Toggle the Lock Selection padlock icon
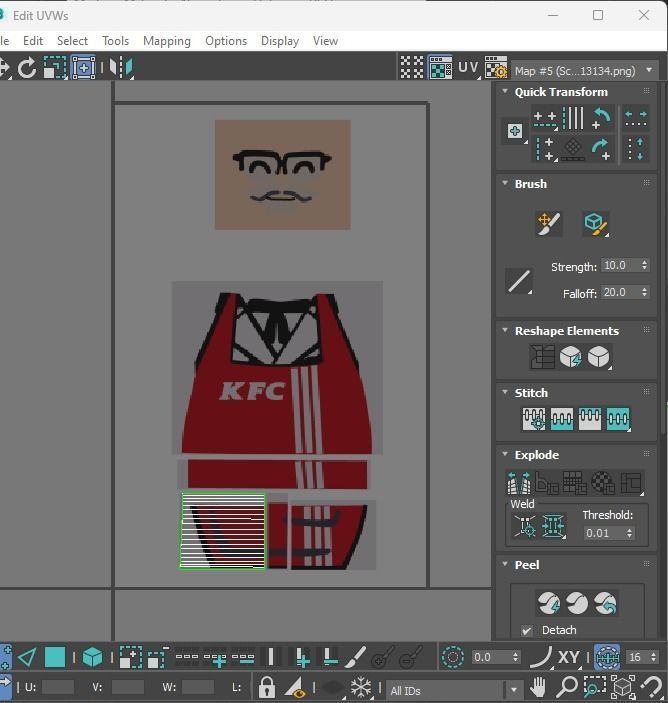Viewport: 668px width, 703px height. click(x=267, y=687)
